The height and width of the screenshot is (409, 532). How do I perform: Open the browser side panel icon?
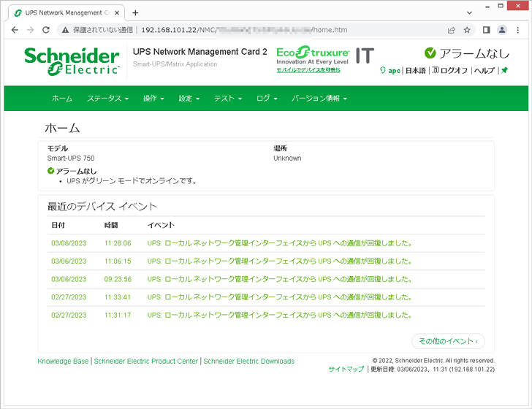(x=486, y=30)
